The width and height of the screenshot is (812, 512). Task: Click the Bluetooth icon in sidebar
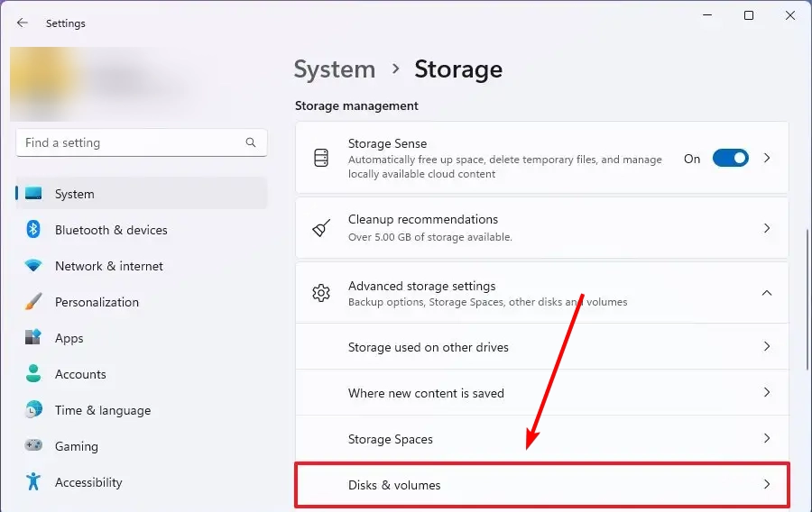pyautogui.click(x=33, y=229)
